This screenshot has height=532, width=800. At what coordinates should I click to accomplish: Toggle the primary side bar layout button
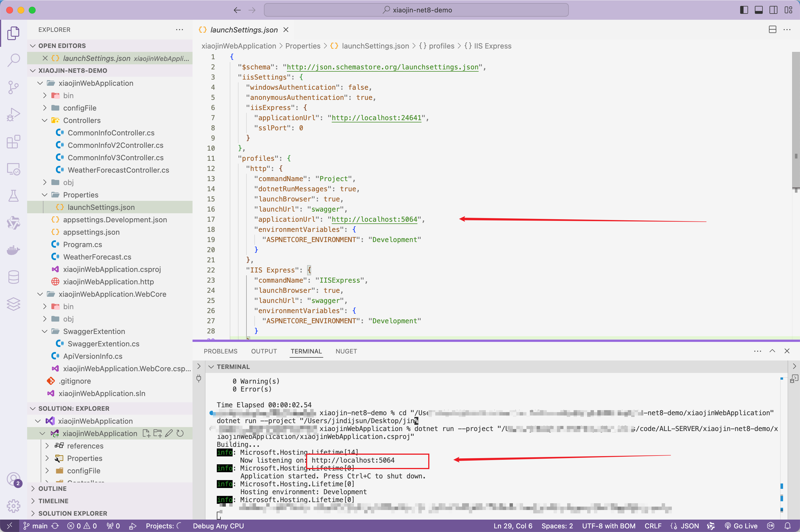744,10
